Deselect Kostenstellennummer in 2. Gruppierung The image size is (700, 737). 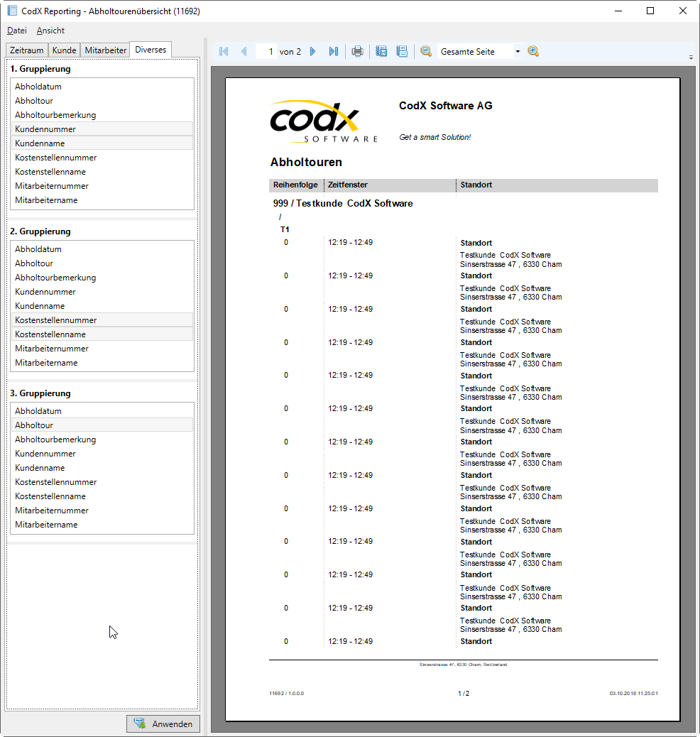(x=102, y=320)
